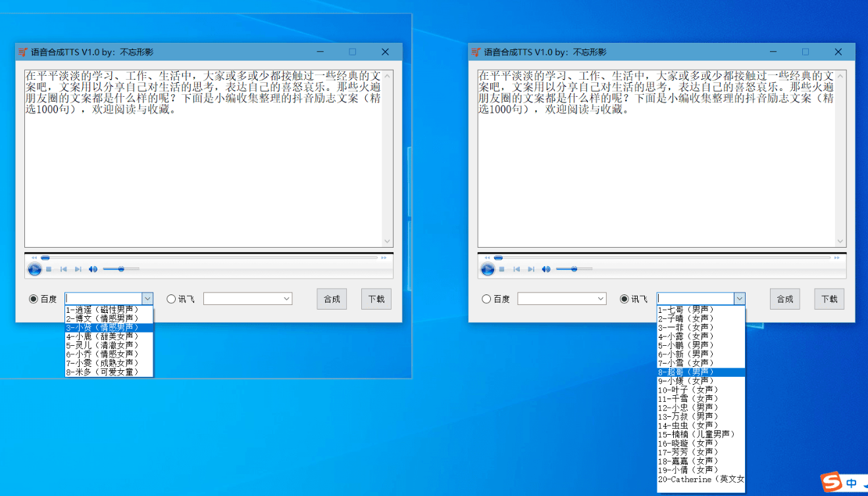Click the Previous-track icon in the right player

tap(515, 269)
